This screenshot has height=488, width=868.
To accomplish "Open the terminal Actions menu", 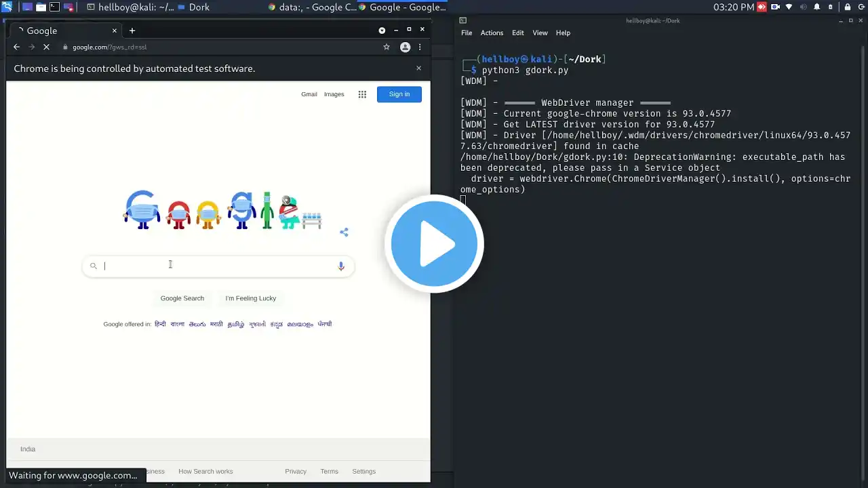I will click(x=492, y=33).
